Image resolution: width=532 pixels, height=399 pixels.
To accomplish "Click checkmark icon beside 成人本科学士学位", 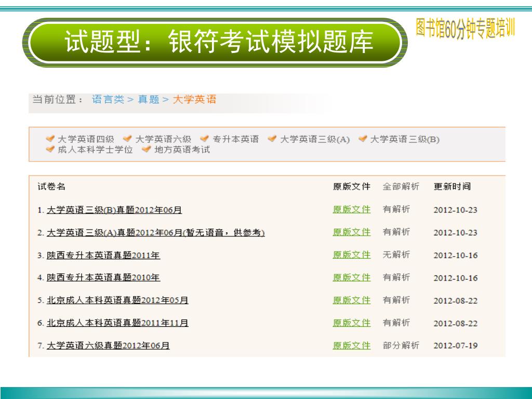I will tap(50, 149).
